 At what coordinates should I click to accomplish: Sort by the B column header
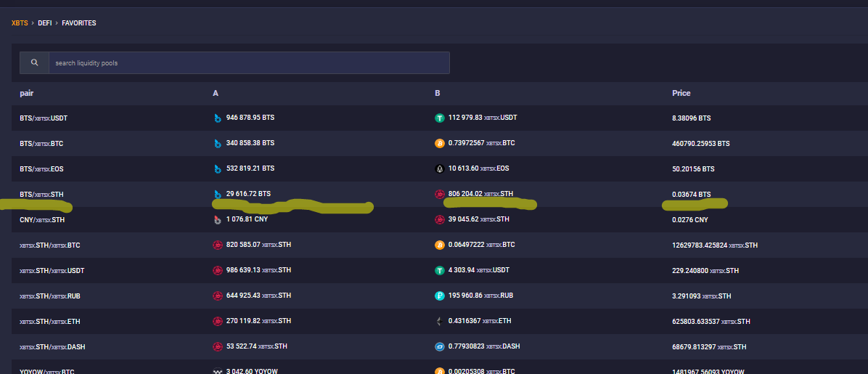pyautogui.click(x=438, y=93)
